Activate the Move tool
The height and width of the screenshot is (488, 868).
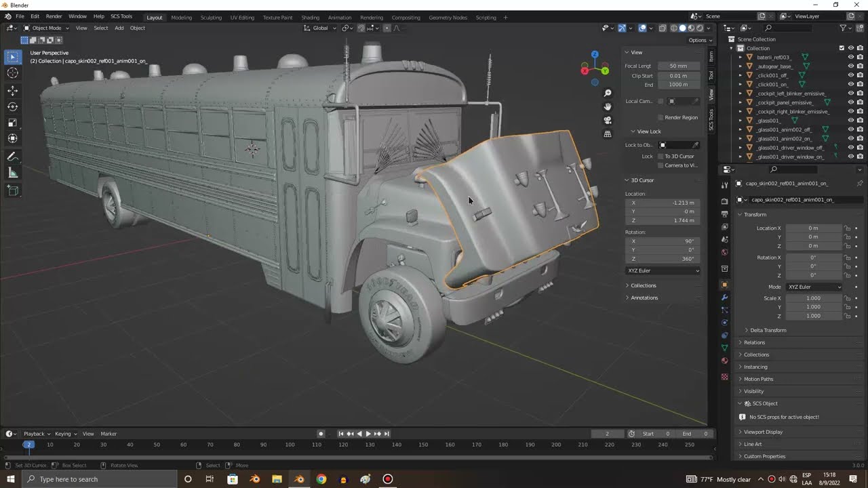click(13, 90)
